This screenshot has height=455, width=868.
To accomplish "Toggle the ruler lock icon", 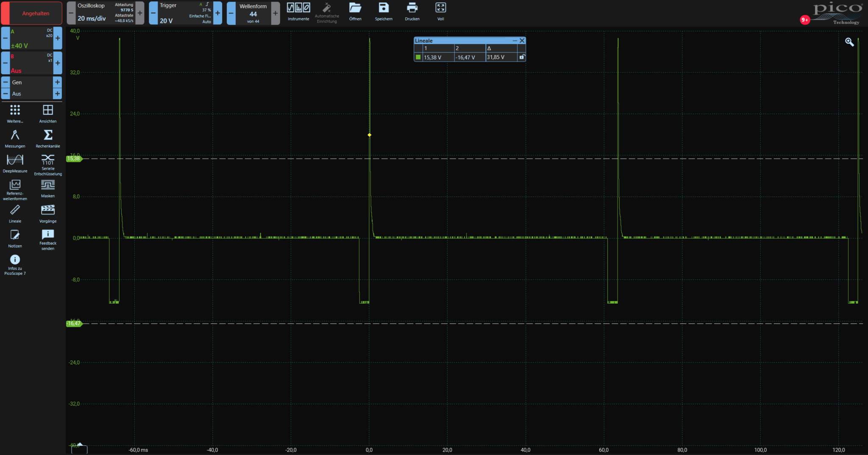I will coord(522,57).
